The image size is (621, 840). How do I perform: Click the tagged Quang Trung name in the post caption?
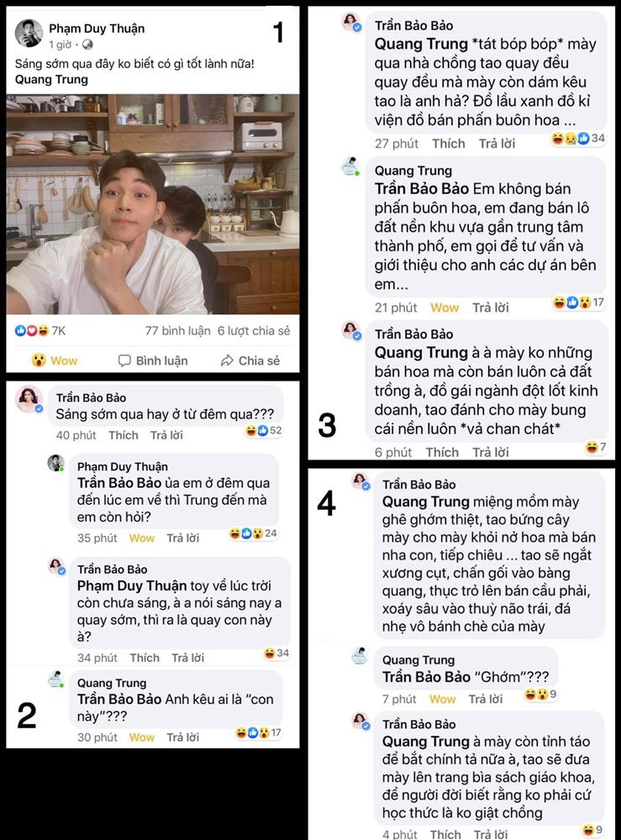coord(51,79)
